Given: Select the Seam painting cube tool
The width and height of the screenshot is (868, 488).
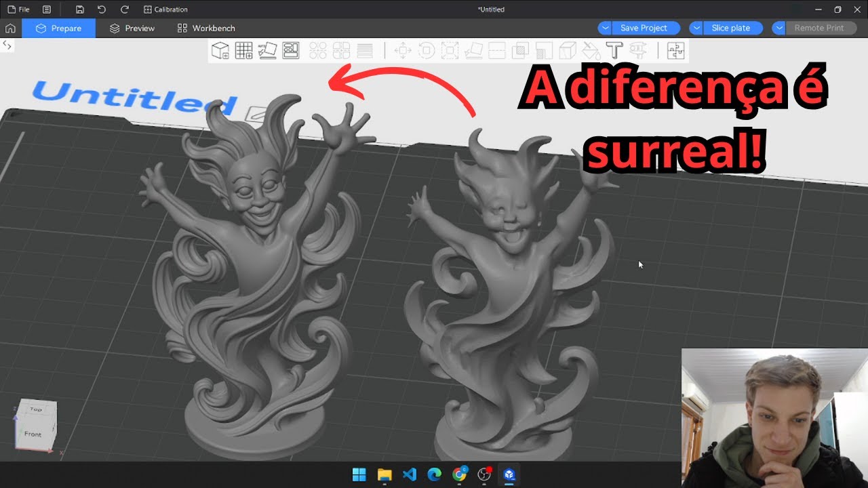Looking at the screenshot, I should [567, 51].
